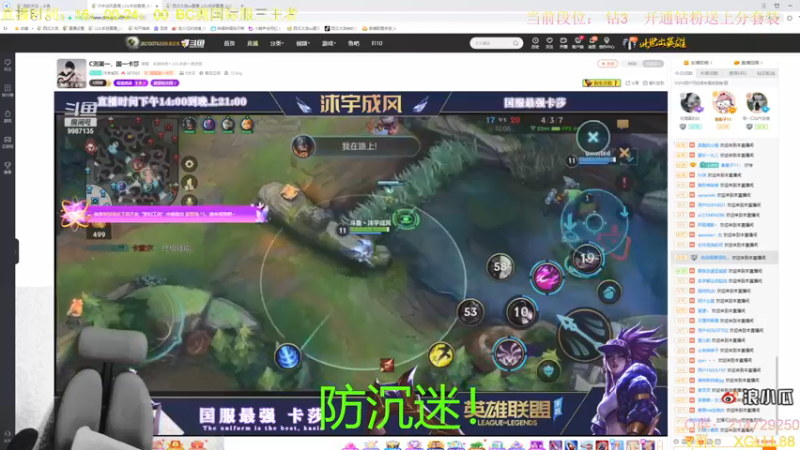Open the followed heart icon in header
The width and height of the screenshot is (800, 450).
click(549, 42)
